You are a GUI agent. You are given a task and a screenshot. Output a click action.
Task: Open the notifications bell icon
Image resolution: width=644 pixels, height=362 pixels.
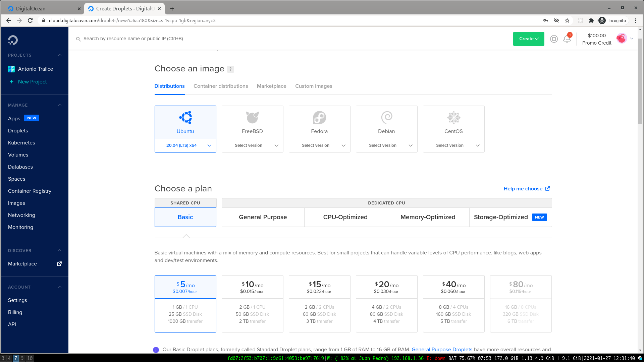[x=567, y=39]
